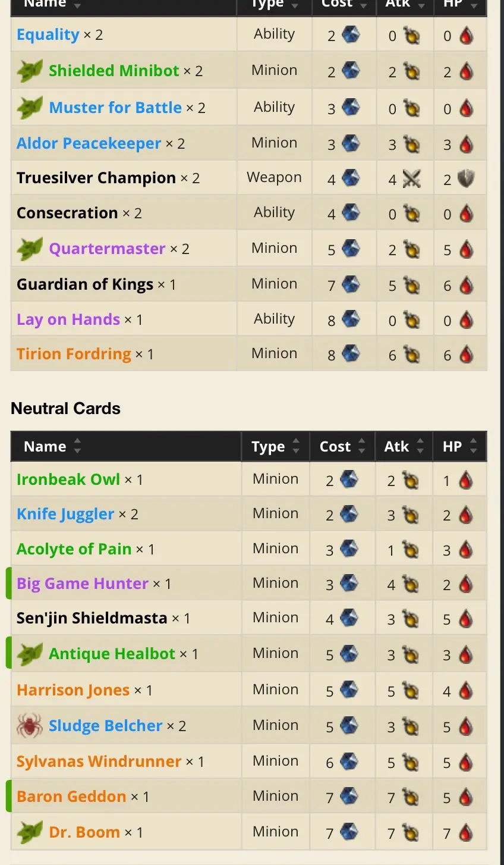The image size is (504, 865).
Task: Click the leaf icon beside Shielded Minibot
Action: [29, 71]
